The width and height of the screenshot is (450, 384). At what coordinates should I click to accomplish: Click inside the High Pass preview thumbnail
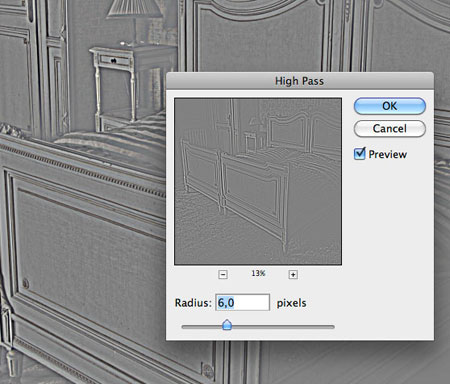(258, 181)
